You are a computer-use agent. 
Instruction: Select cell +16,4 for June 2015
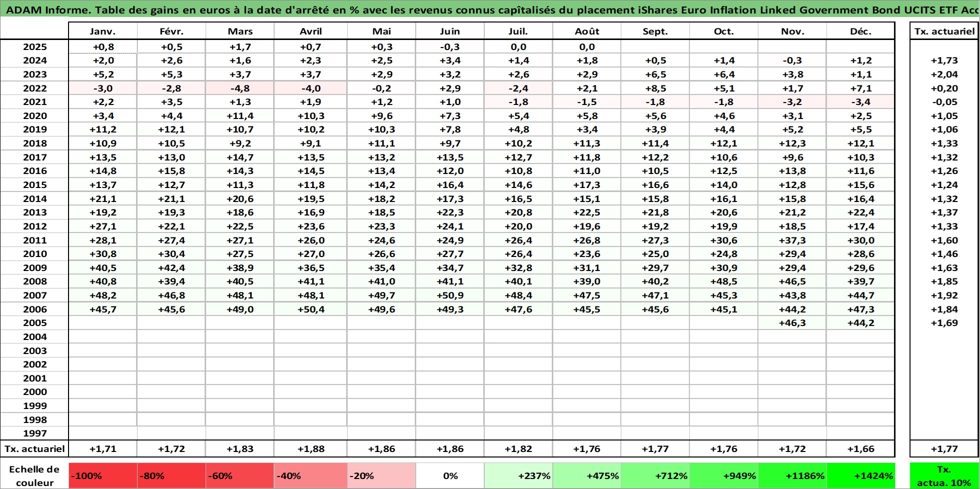(450, 185)
